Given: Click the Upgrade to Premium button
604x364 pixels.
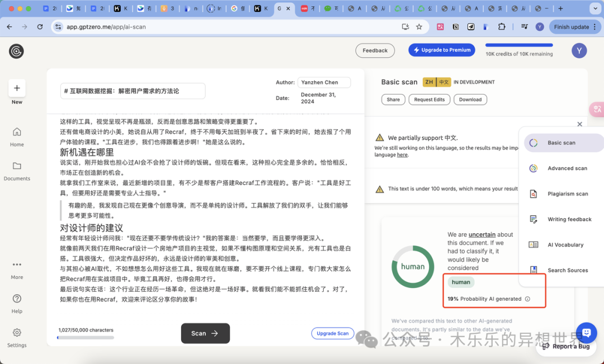Looking at the screenshot, I should (441, 50).
